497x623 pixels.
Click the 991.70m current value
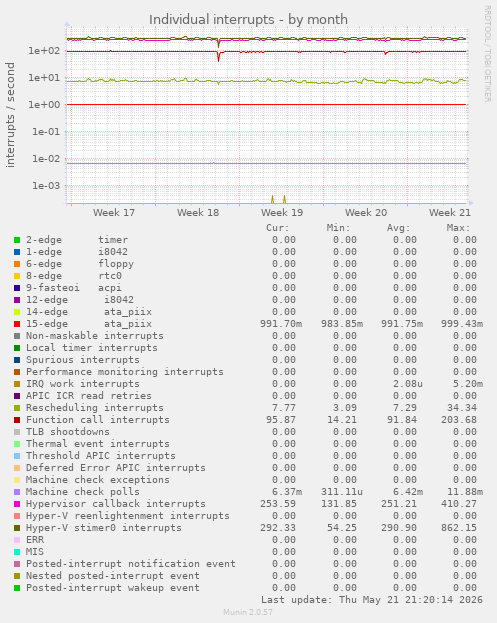pos(281,324)
